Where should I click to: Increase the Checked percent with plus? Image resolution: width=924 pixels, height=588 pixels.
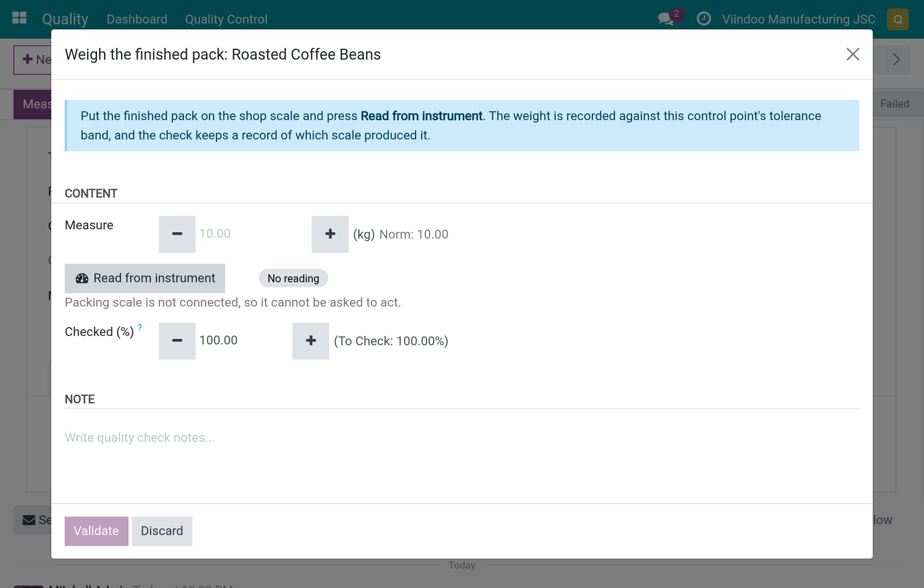click(311, 341)
